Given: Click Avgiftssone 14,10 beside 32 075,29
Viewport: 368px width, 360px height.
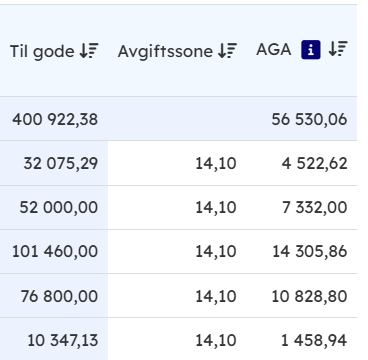Looking at the screenshot, I should [216, 163].
